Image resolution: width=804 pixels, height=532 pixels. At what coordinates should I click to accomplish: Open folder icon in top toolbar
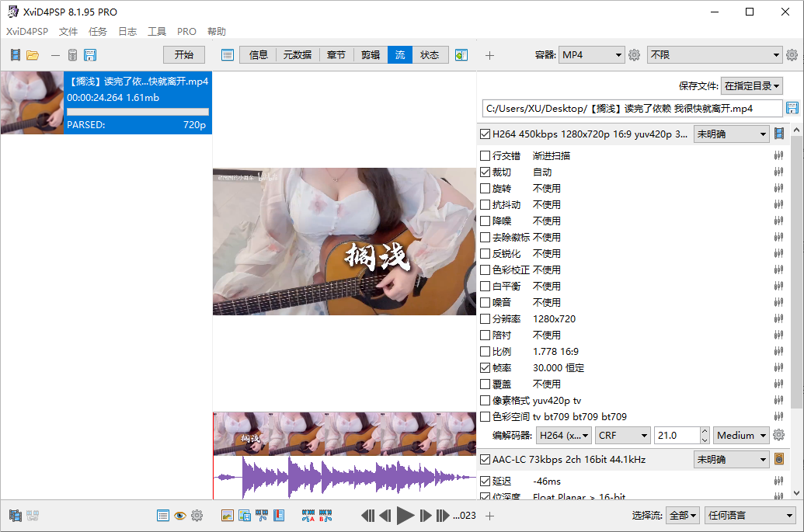coord(33,55)
